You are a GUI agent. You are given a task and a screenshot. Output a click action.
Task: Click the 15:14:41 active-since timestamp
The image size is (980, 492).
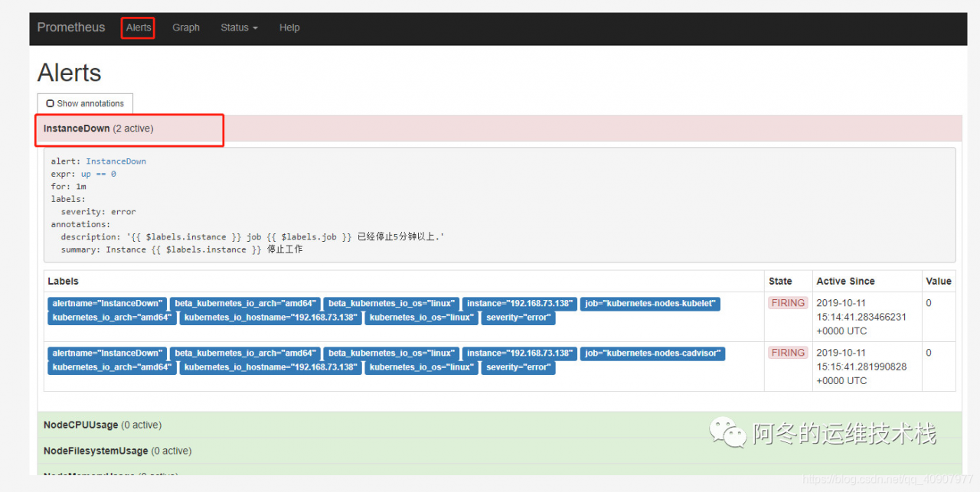point(861,317)
